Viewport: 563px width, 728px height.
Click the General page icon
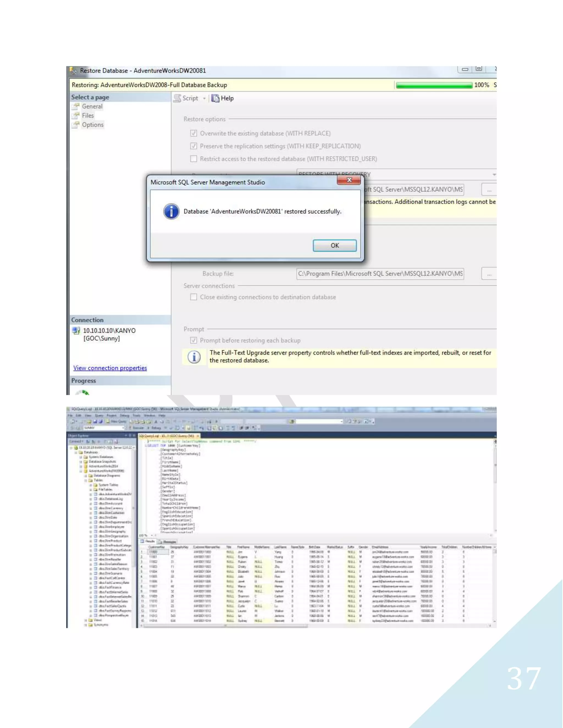tap(76, 106)
